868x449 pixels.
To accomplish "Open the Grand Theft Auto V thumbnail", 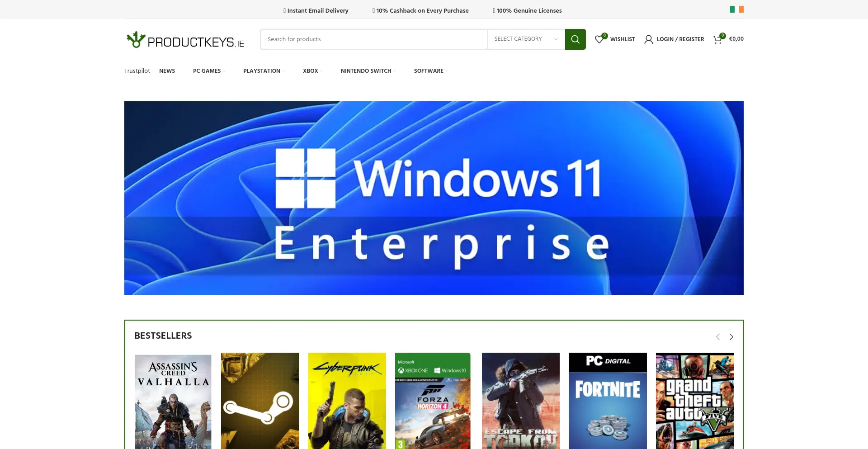I will pos(695,401).
